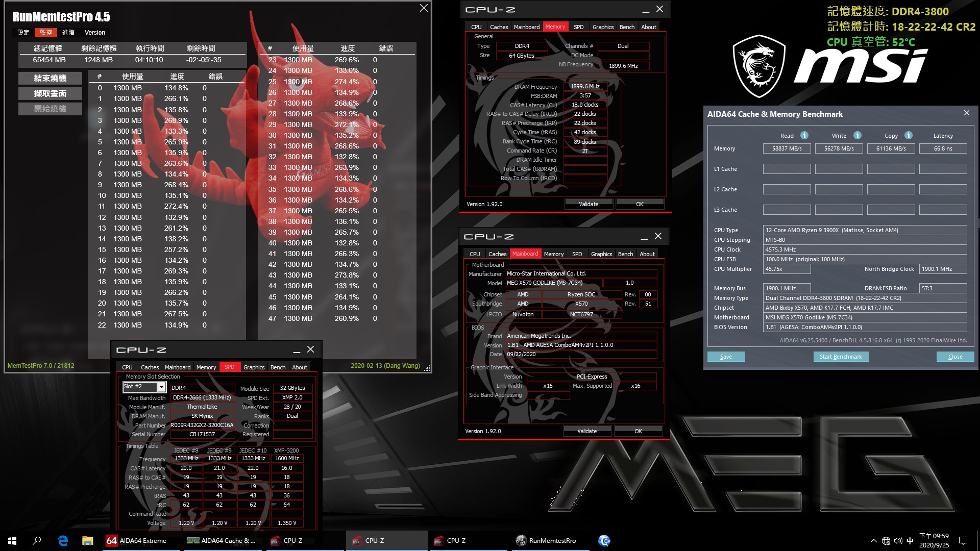The width and height of the screenshot is (980, 551).
Task: Click mainboard Model field MEG X570 GODLIKE
Action: 553,283
